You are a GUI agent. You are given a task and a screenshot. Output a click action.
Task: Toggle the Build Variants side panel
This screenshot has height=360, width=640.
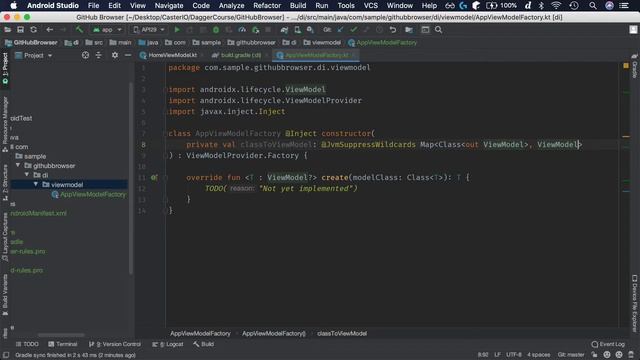[5, 295]
